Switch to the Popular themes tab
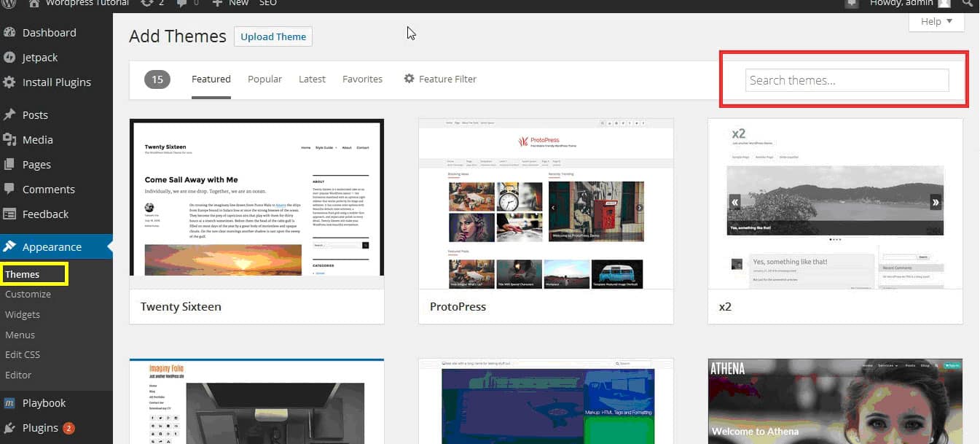980x444 pixels. [264, 79]
